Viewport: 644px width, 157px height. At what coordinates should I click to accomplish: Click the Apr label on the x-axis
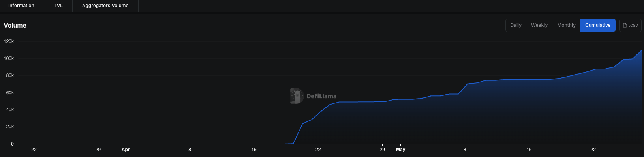click(126, 150)
